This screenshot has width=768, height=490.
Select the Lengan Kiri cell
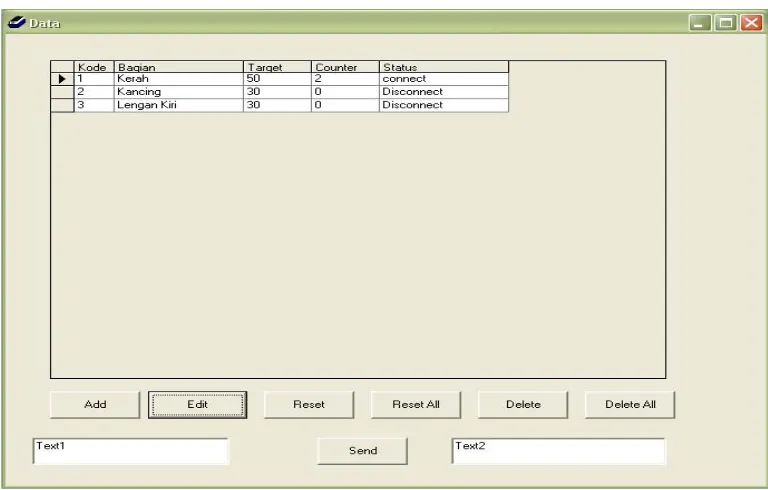click(x=179, y=105)
